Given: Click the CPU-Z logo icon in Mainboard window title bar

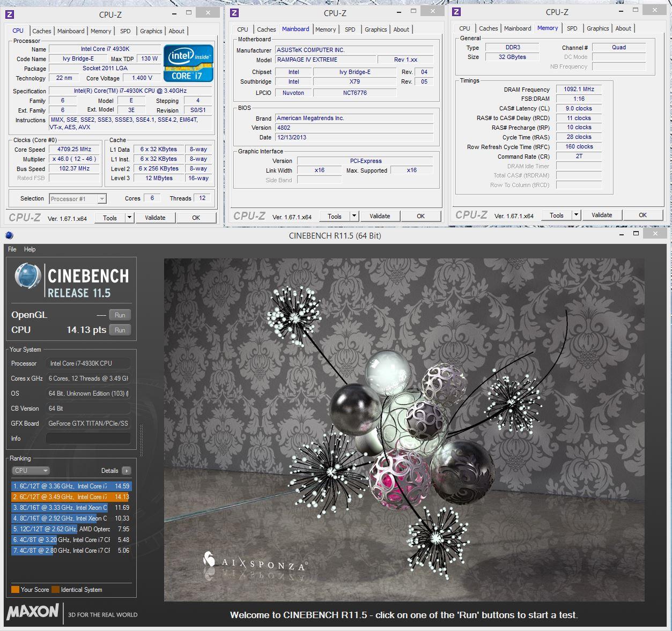Looking at the screenshot, I should click(234, 13).
